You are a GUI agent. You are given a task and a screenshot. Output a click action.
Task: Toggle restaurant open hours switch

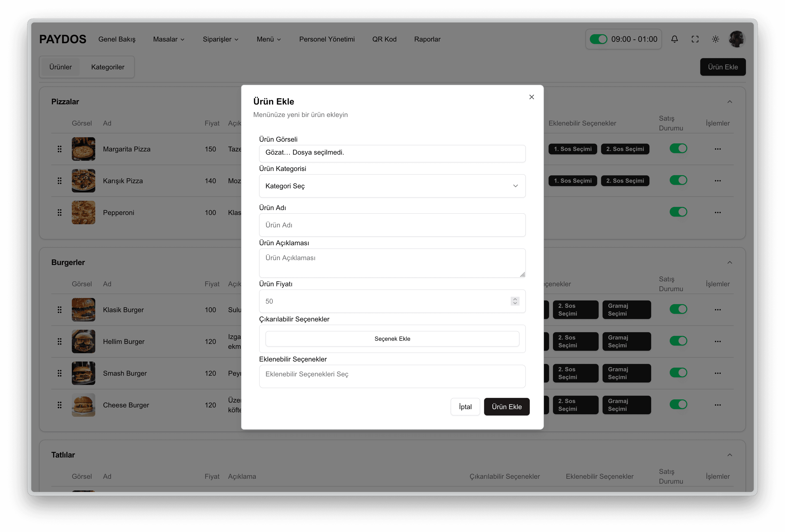(598, 39)
